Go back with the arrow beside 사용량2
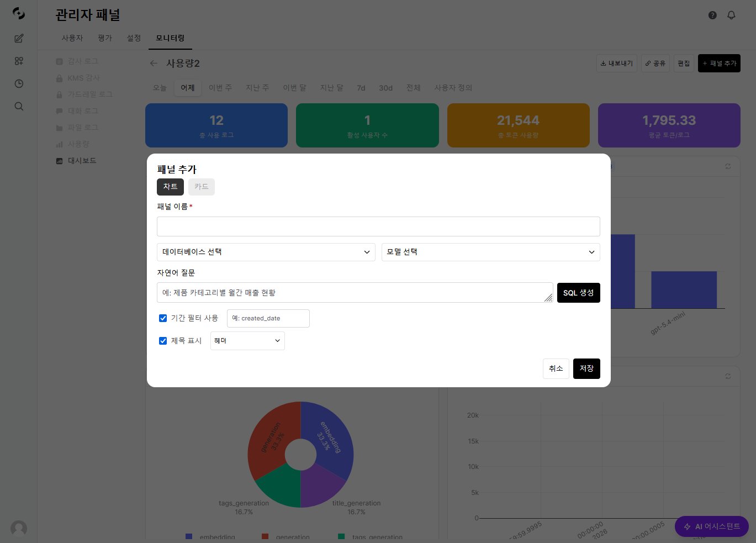This screenshot has height=543, width=756. 154,63
